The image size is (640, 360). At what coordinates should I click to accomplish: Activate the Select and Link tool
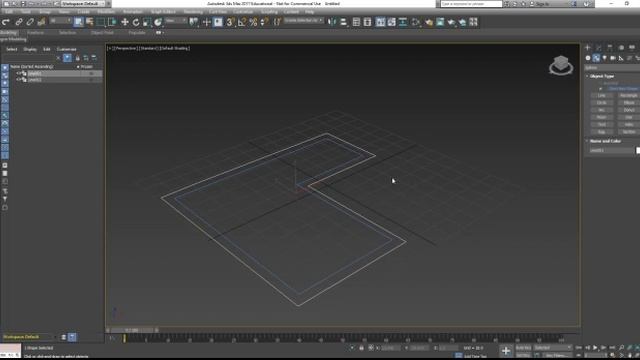[19, 22]
